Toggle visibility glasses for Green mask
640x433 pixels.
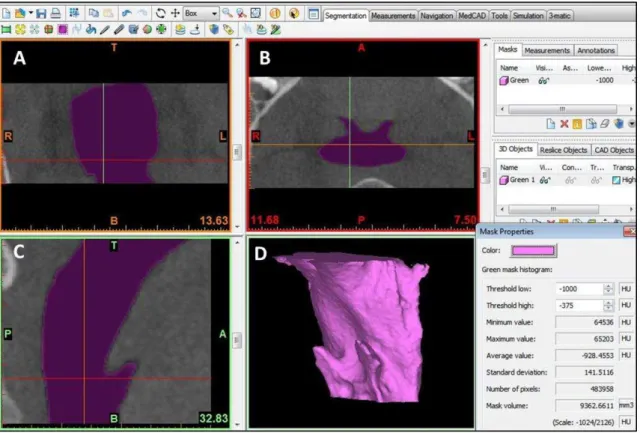[544, 81]
